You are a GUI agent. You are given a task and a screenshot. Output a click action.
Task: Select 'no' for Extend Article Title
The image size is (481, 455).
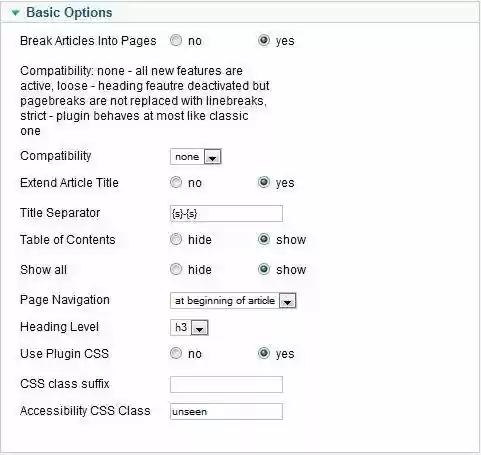176,182
